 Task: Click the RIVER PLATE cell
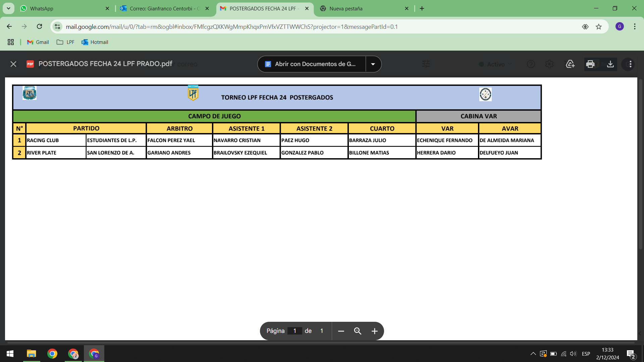(x=56, y=153)
